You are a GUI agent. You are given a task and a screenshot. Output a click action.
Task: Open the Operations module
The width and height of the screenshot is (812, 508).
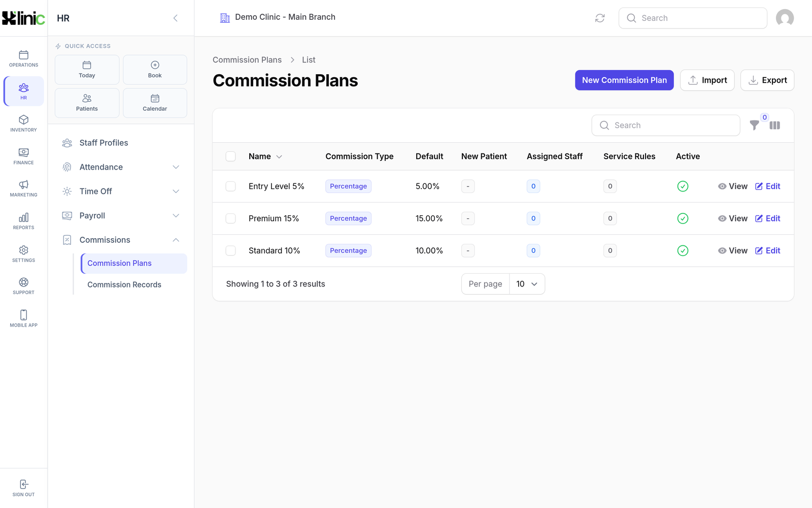[x=23, y=58]
